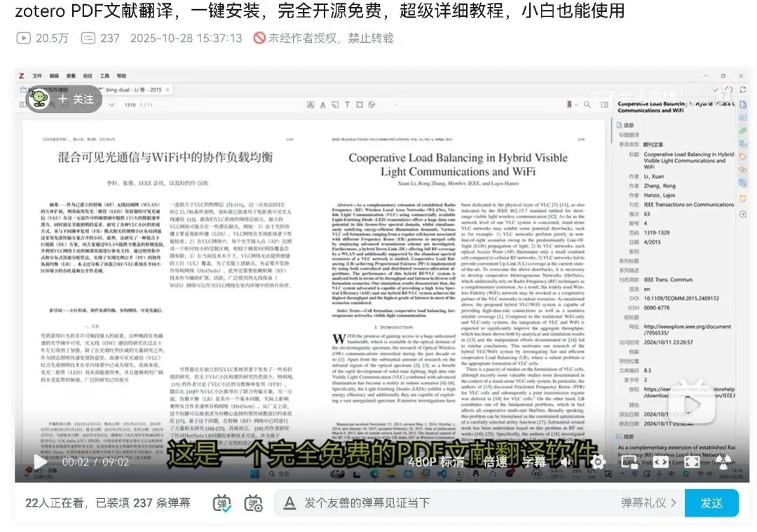Viewport: 757px width, 532px height.
Task: Select draw ink annotation tool
Action: [371, 104]
